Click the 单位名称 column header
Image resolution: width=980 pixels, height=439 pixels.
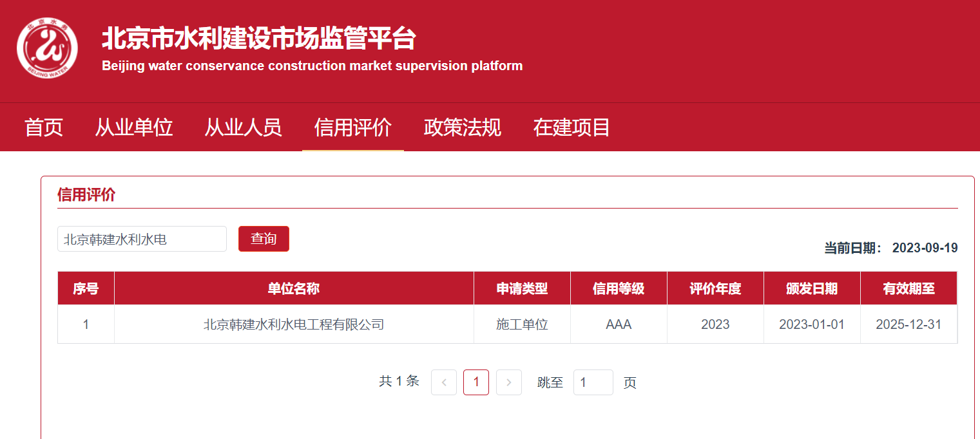(x=294, y=288)
